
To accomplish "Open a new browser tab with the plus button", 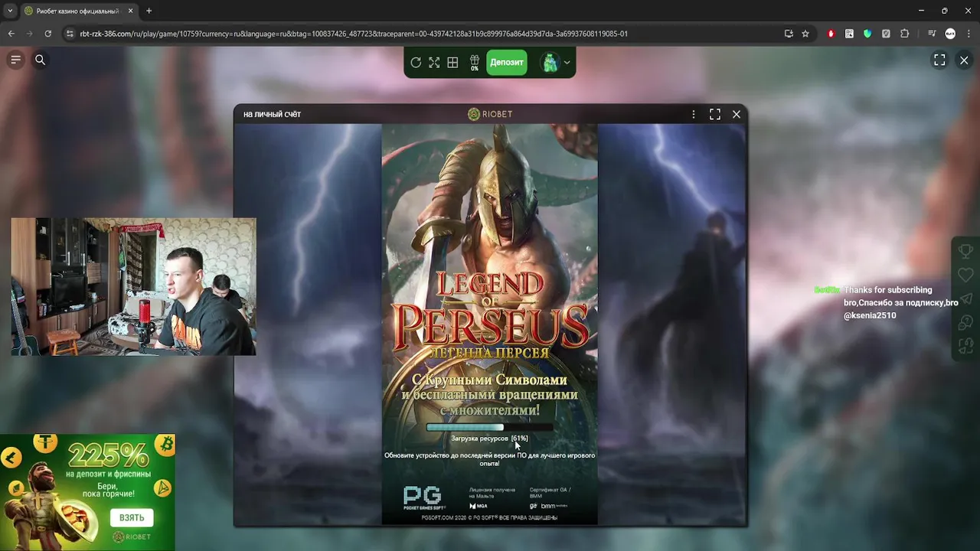I will (x=149, y=11).
